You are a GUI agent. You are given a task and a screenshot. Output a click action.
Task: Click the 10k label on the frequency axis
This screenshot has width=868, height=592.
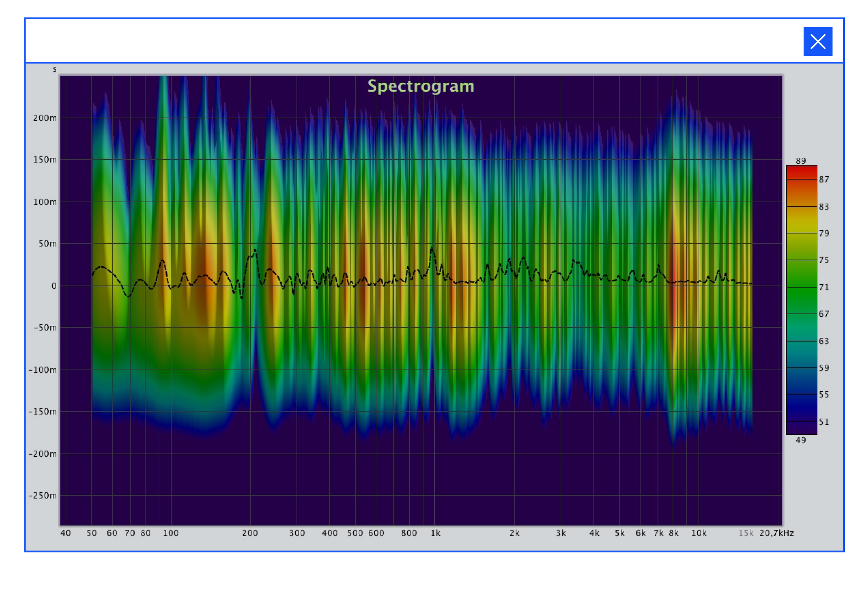pyautogui.click(x=699, y=533)
